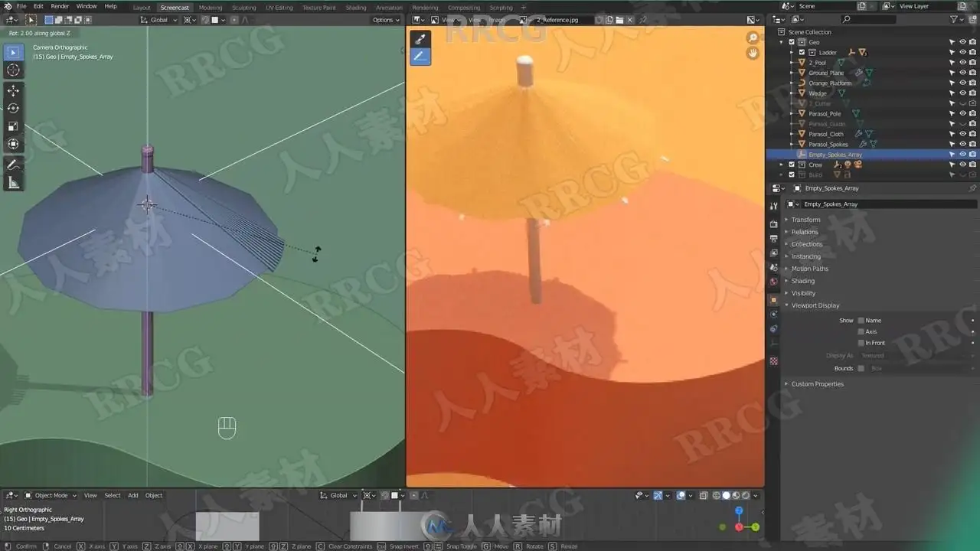Image resolution: width=980 pixels, height=551 pixels.
Task: Open the Add menu in bottom viewport
Action: click(132, 495)
